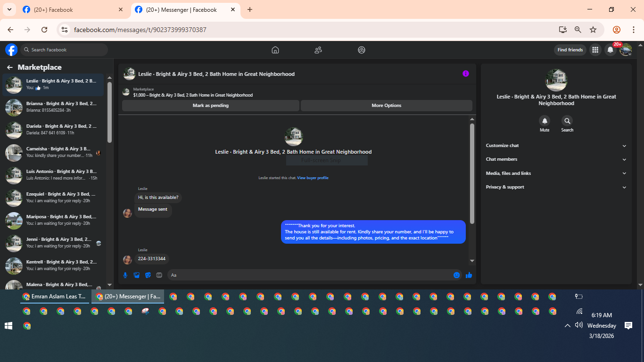The height and width of the screenshot is (362, 644).
Task: Click the Chrome address bar URL
Action: [140, 30]
